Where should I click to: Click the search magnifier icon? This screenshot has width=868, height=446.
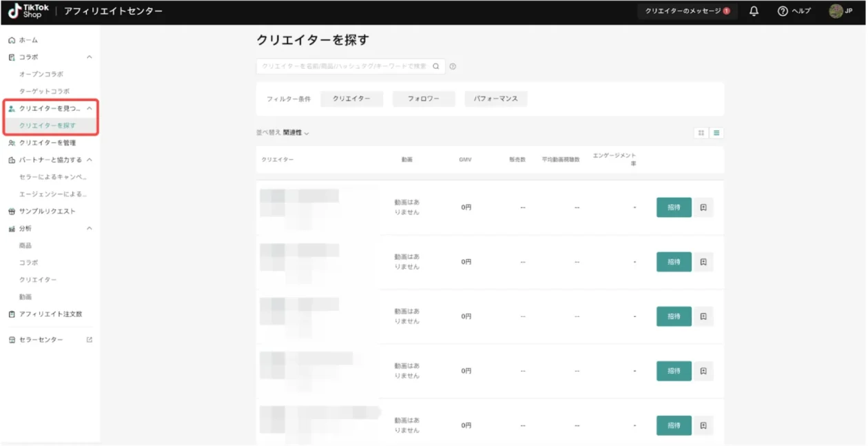pos(435,67)
